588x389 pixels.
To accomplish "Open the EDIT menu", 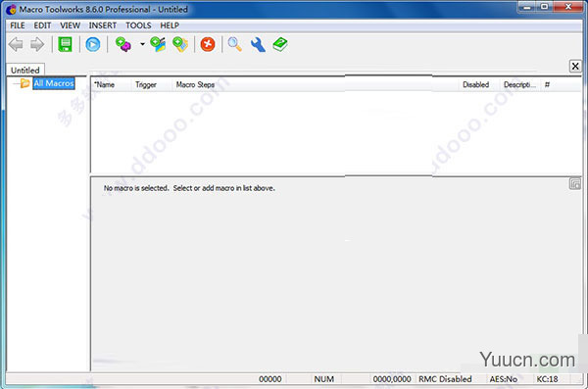I will tap(42, 25).
